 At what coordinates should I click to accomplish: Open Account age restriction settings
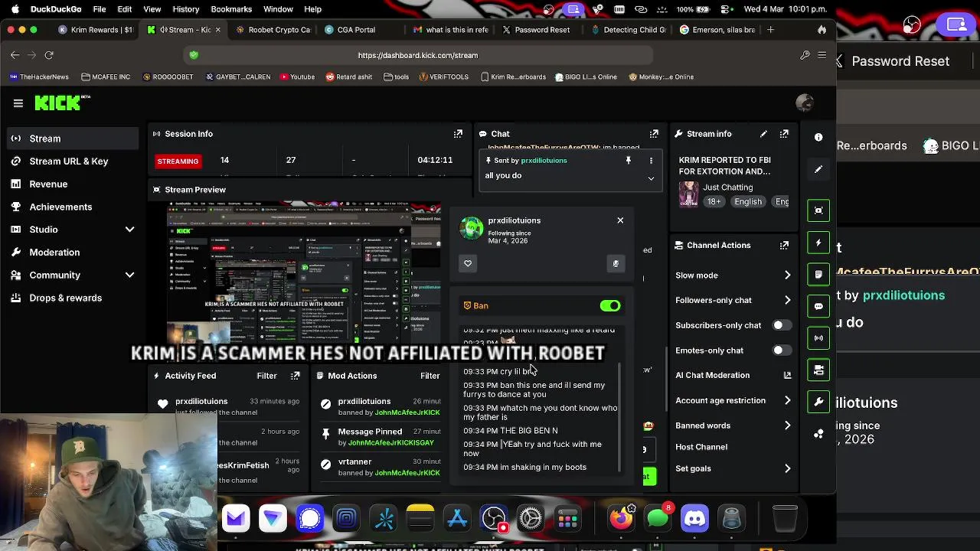733,400
